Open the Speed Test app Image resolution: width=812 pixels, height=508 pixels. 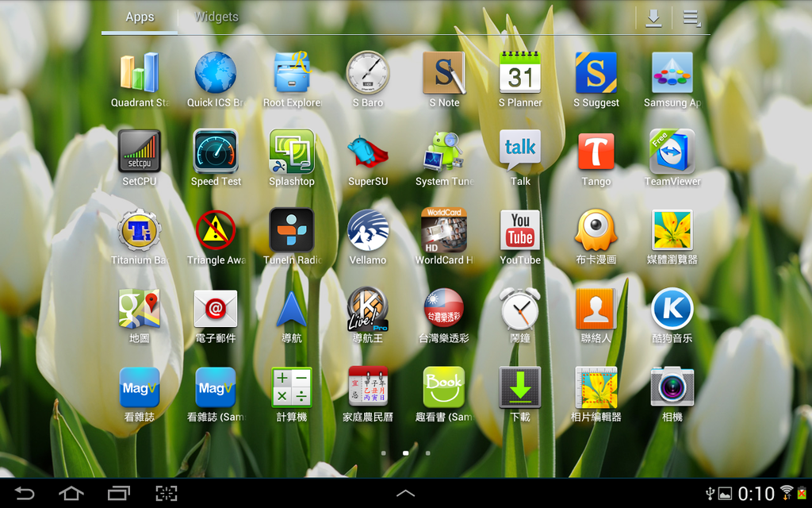click(216, 152)
